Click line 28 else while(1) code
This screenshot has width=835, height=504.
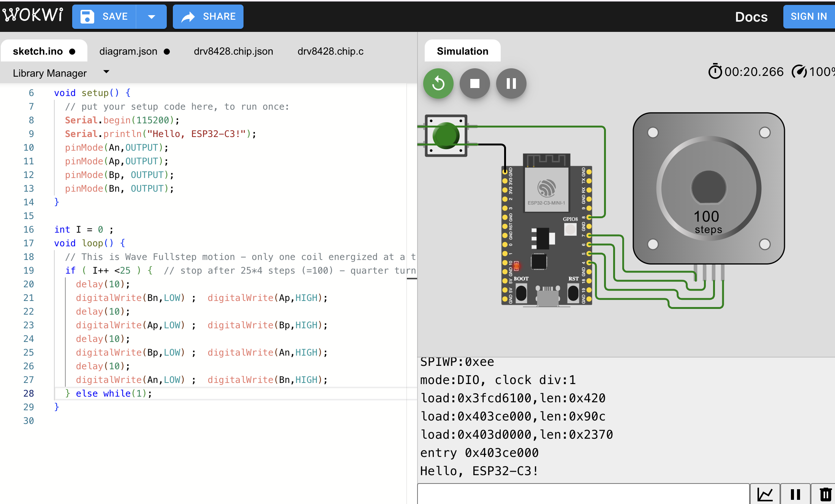click(108, 393)
